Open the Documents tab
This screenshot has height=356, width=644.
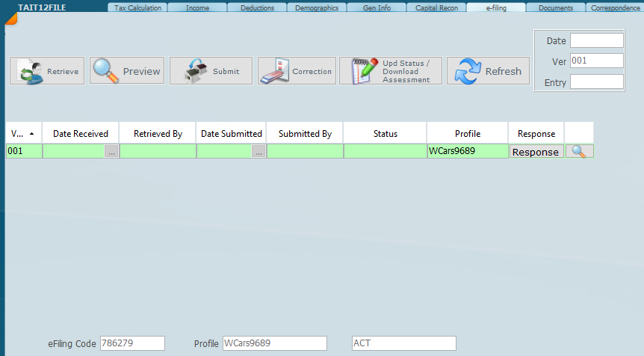(555, 8)
